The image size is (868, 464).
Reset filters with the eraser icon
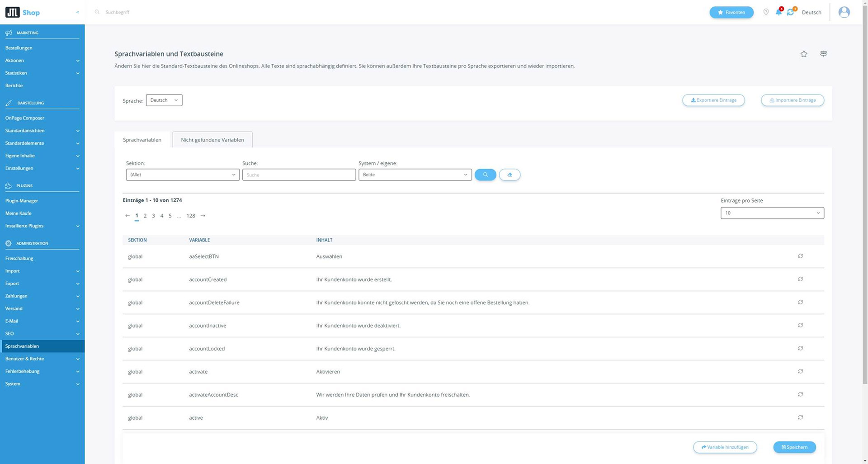click(509, 175)
